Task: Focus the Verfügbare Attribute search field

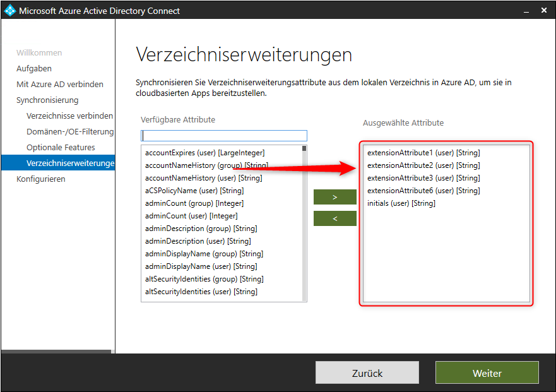Action: [224, 136]
